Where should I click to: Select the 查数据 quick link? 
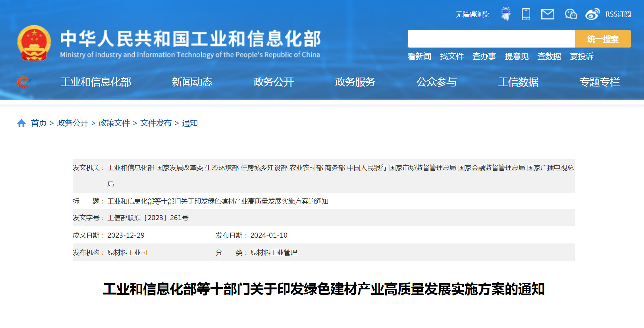[x=549, y=56]
